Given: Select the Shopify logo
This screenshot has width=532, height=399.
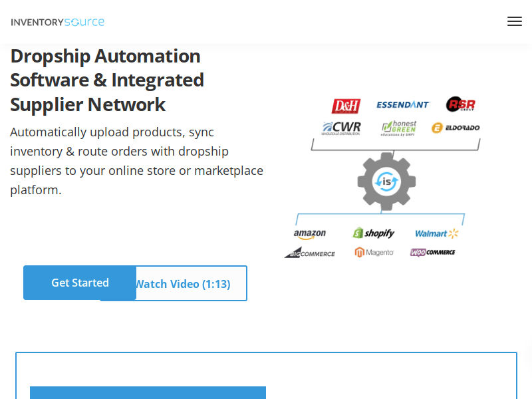Looking at the screenshot, I should pos(373,233).
